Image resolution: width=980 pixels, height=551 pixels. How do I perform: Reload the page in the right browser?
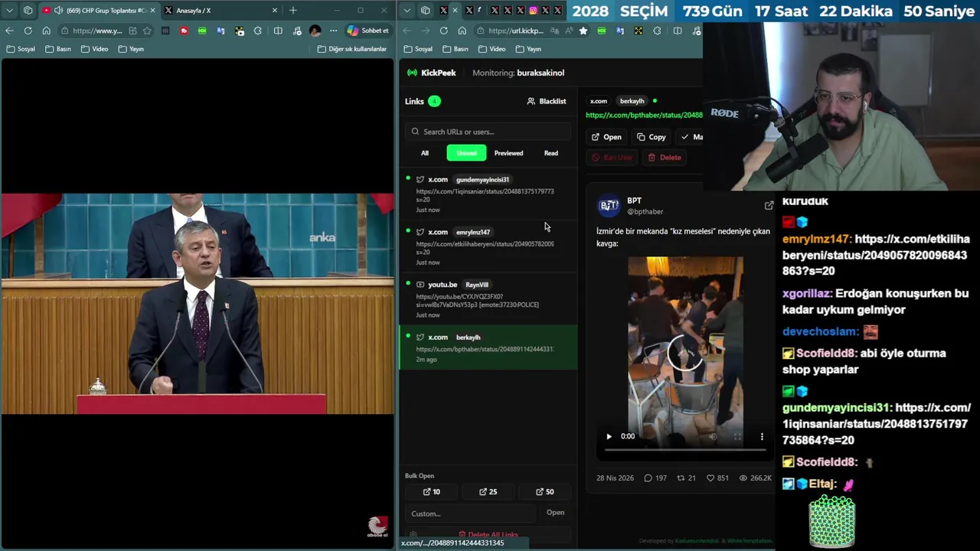(x=443, y=31)
